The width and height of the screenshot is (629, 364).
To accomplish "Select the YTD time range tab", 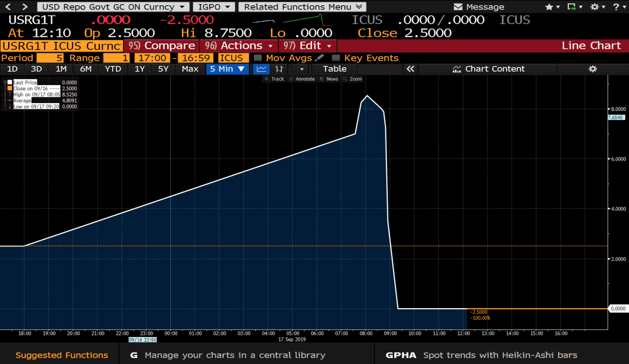I will click(113, 69).
